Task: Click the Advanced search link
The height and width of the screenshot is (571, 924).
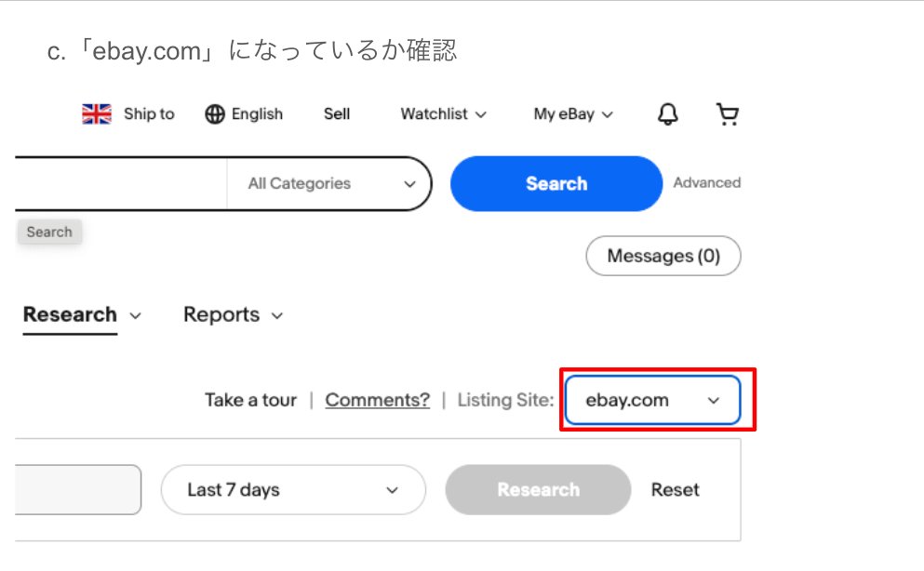Action: pyautogui.click(x=706, y=183)
